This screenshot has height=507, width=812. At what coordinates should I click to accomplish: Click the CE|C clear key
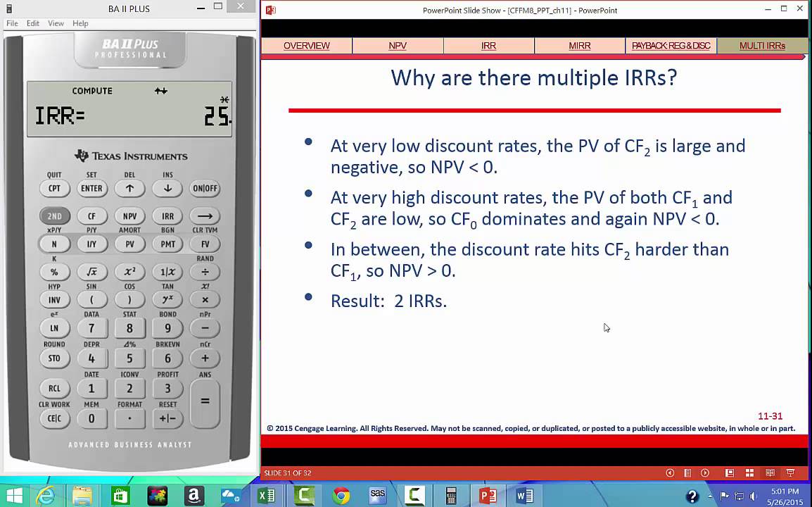pyautogui.click(x=54, y=418)
